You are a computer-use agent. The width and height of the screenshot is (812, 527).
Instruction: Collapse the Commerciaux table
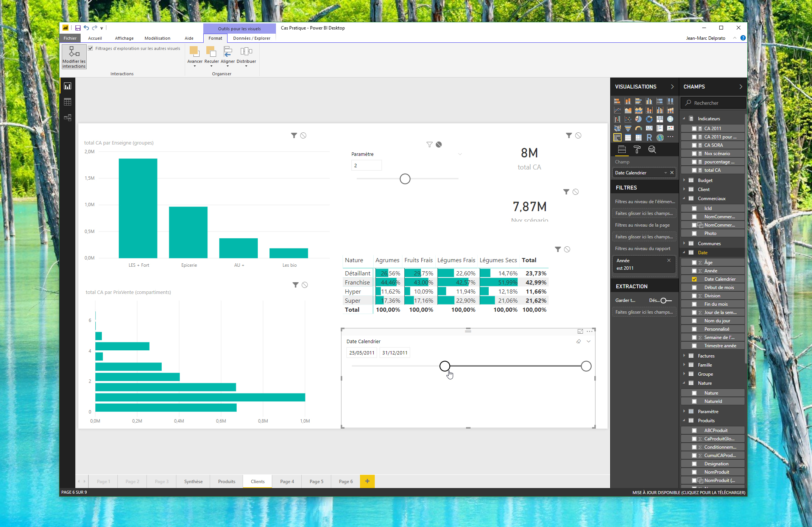(x=684, y=198)
